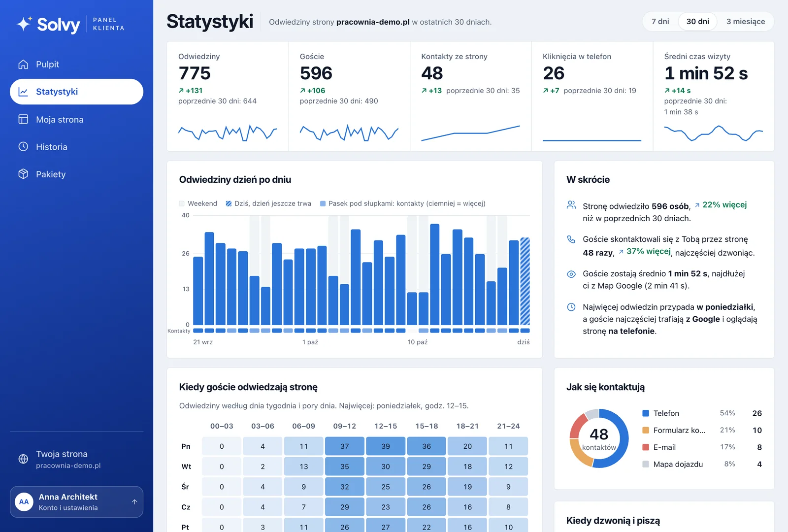Click the Odwiedziny 775 sparkline card

coord(228,96)
